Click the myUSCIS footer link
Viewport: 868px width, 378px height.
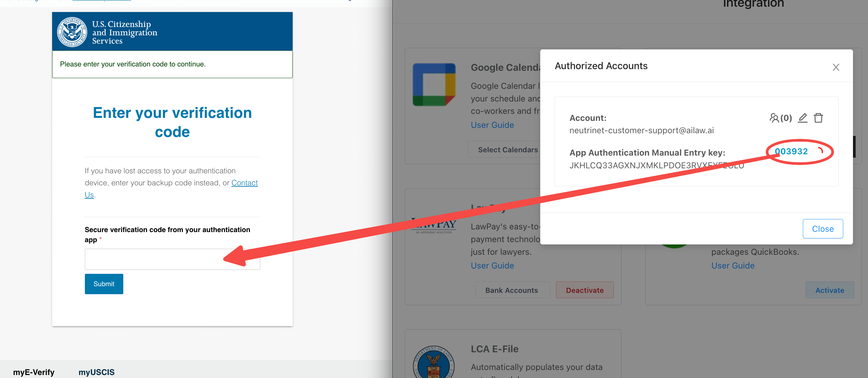[x=96, y=372]
